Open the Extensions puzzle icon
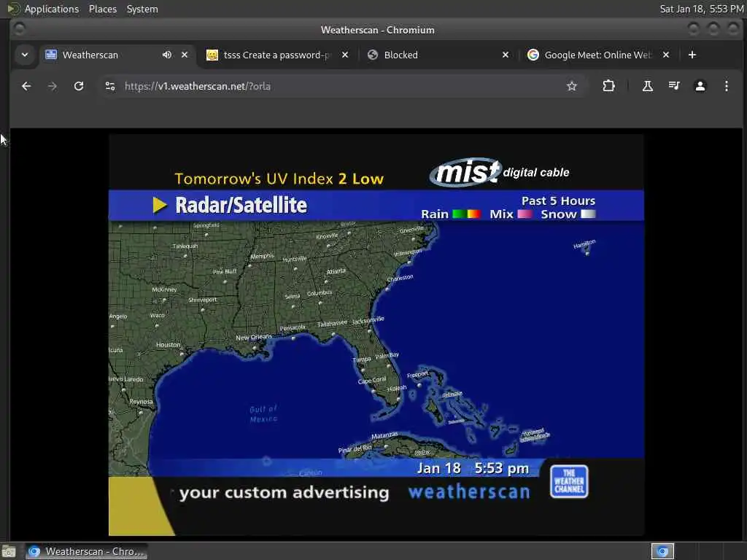Image resolution: width=747 pixels, height=560 pixels. pyautogui.click(x=608, y=86)
